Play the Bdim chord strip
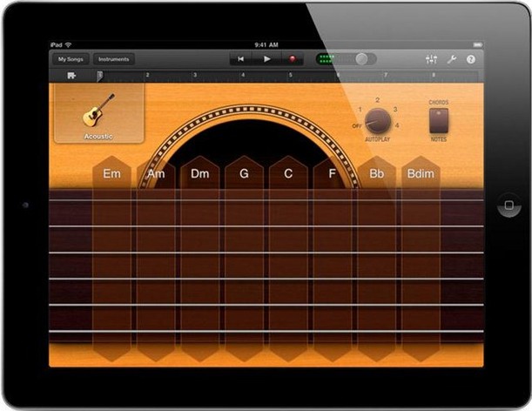Screen dimensions: 532x411 pyautogui.click(x=421, y=259)
